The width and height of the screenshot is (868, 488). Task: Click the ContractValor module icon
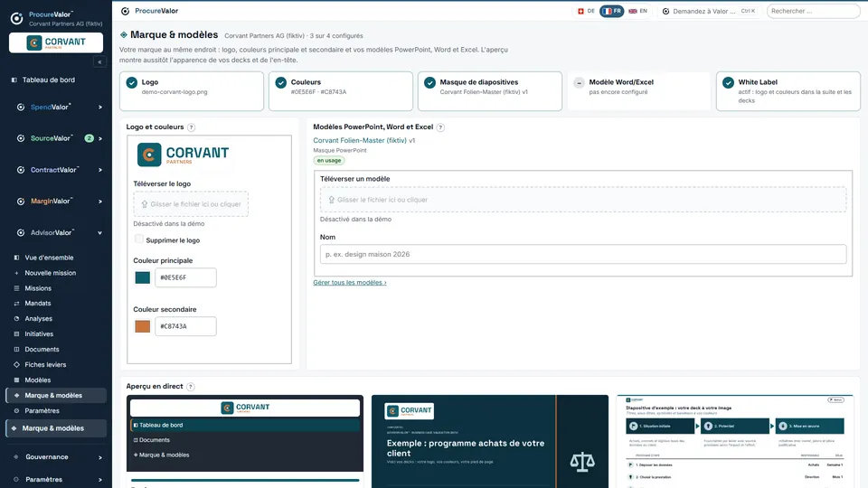(21, 170)
